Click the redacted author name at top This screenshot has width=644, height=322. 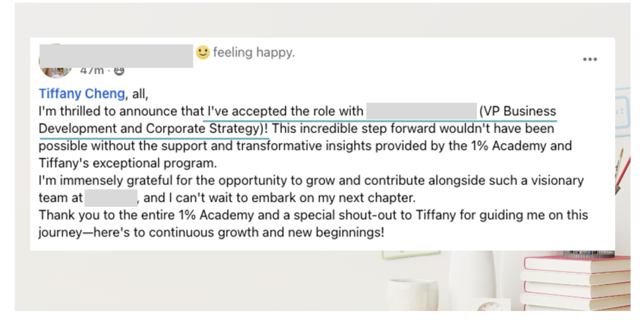116,56
